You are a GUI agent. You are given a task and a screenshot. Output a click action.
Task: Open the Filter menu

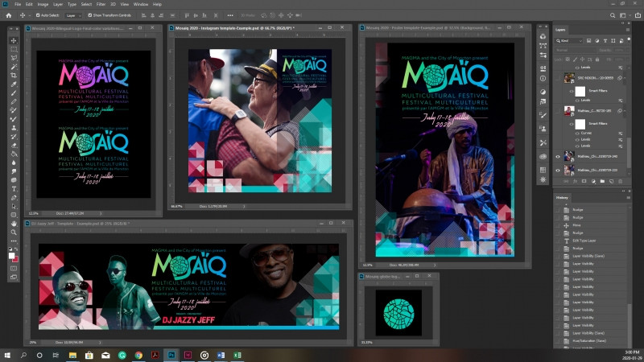pos(101,4)
